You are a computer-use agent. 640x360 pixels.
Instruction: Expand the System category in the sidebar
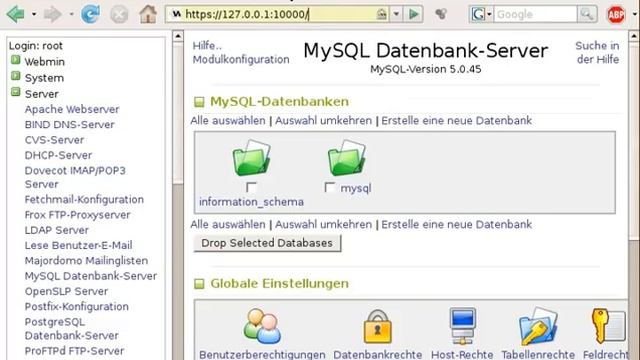pos(16,76)
